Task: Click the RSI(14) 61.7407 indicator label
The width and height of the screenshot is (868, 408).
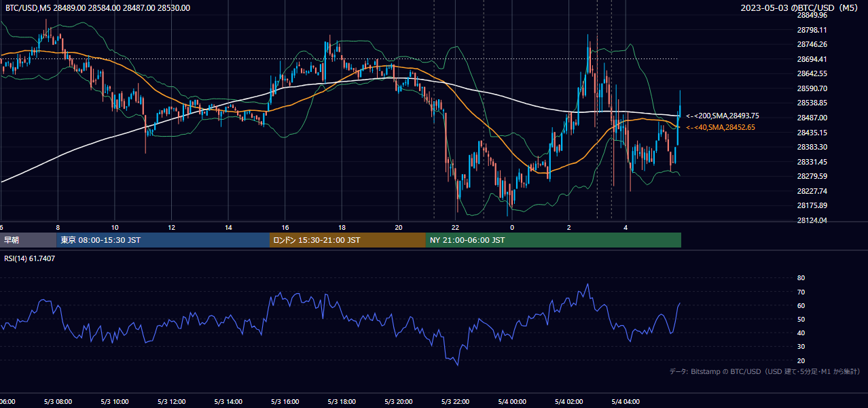Action: [30, 258]
